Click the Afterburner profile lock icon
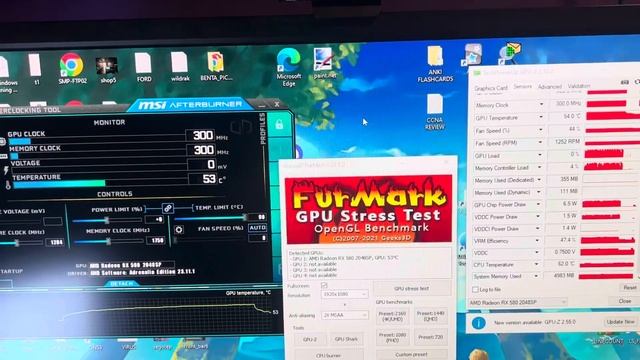Viewport: 640px width, 360px height. click(279, 124)
